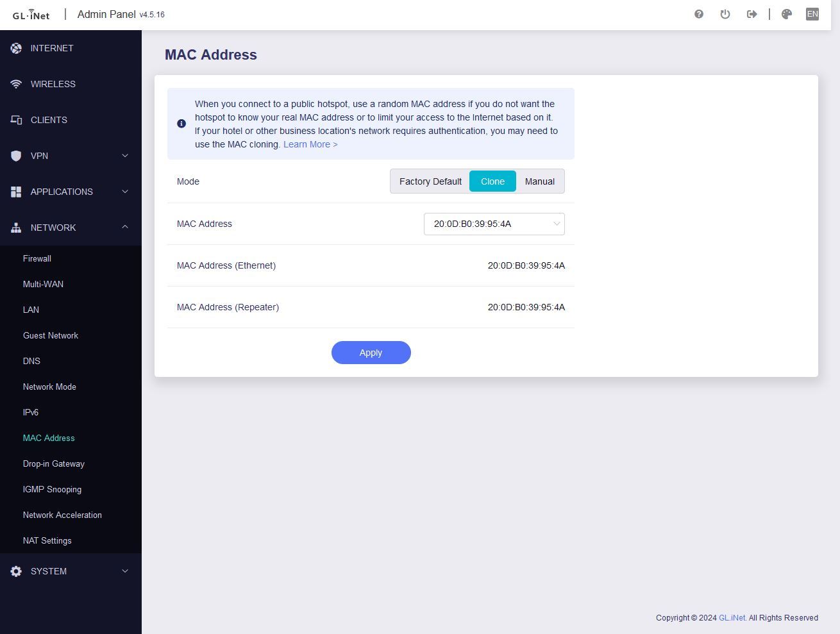
Task: Click the GL.iNet copyright footer link
Action: pyautogui.click(x=732, y=618)
